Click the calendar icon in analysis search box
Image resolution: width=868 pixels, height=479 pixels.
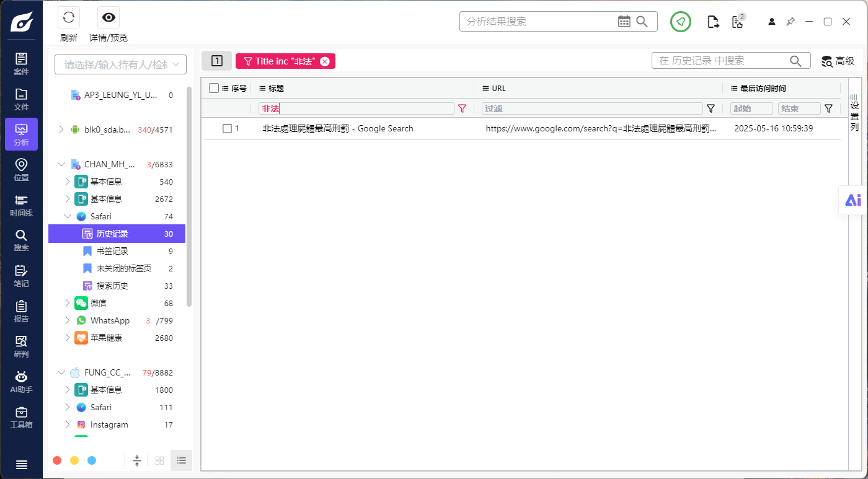[624, 22]
